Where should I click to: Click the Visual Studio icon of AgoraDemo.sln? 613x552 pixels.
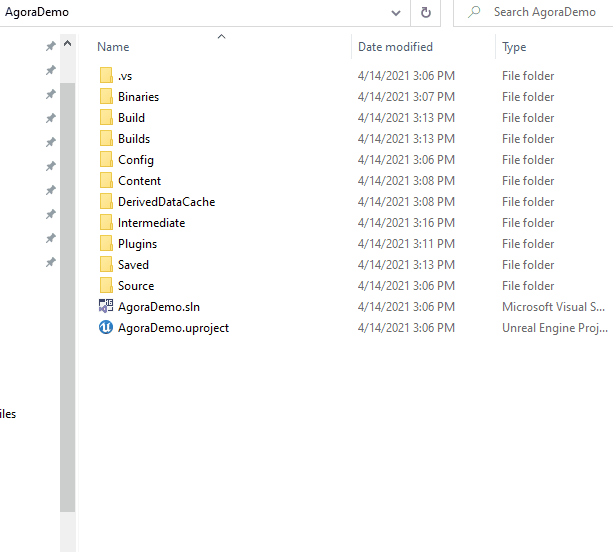tap(106, 306)
